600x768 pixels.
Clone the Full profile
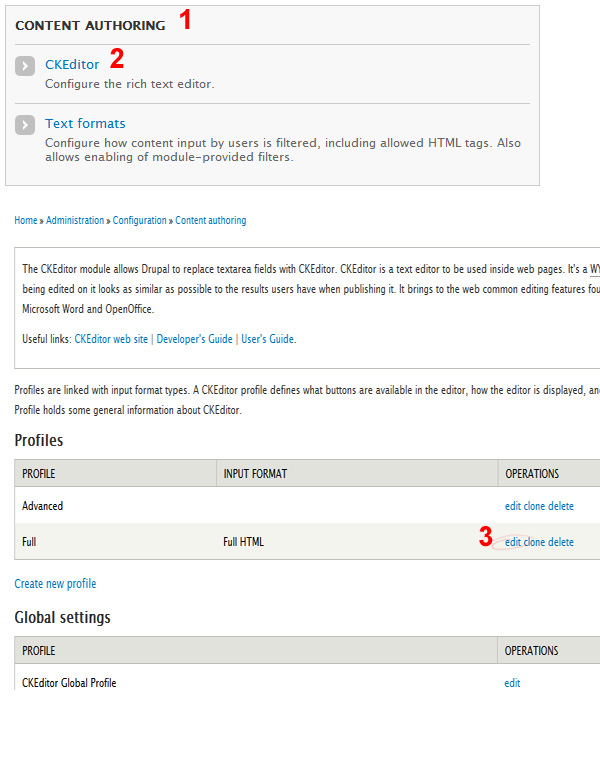pyautogui.click(x=534, y=542)
